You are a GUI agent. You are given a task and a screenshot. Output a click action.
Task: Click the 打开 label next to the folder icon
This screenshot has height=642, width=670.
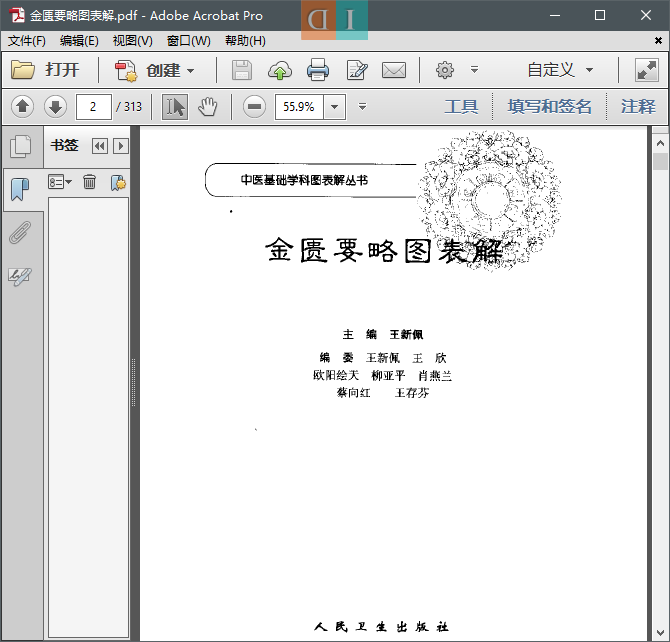tap(62, 70)
